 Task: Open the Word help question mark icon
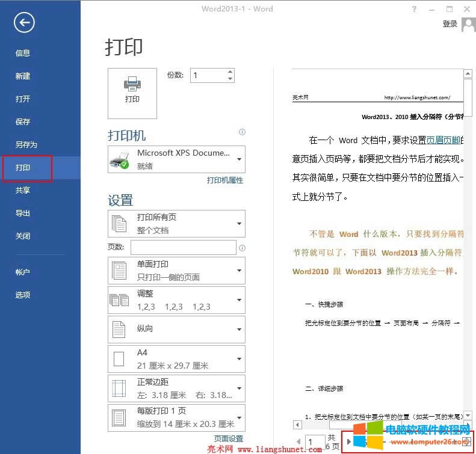click(414, 9)
